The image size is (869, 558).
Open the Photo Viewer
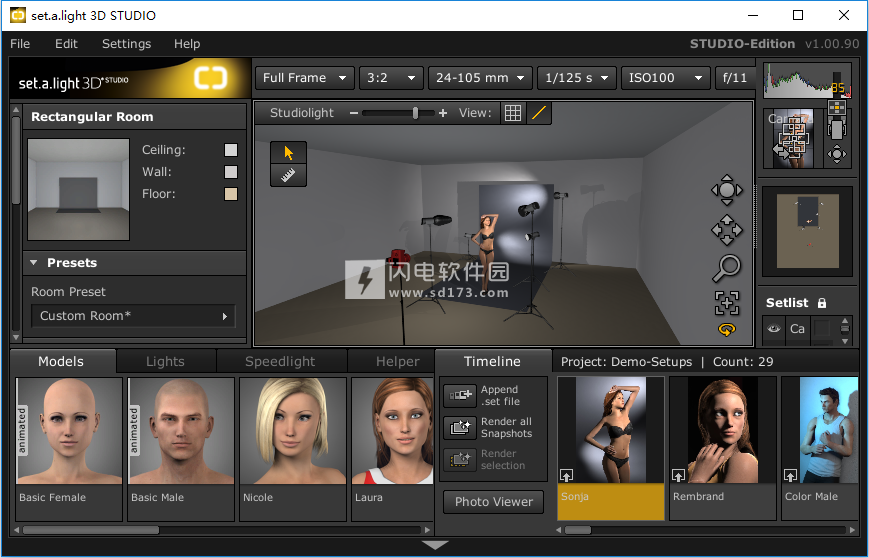click(x=493, y=502)
